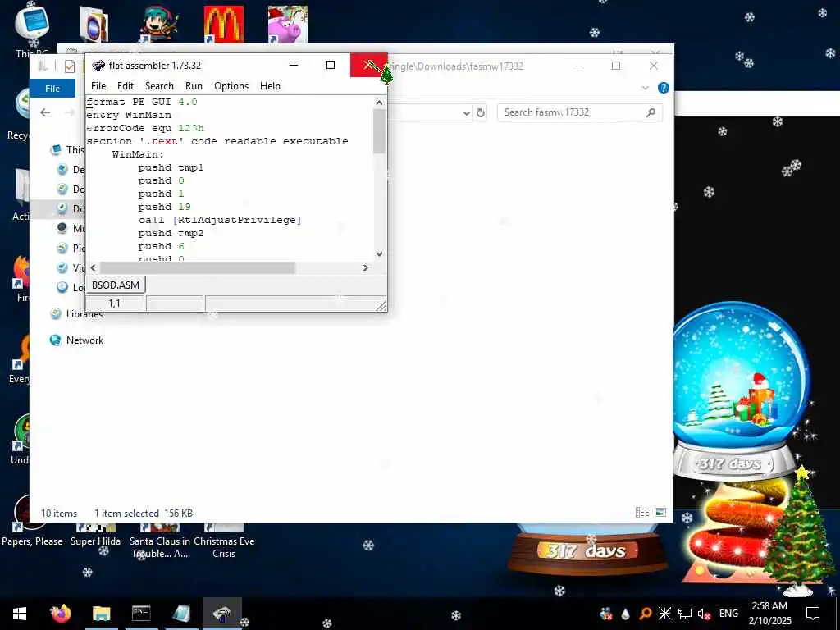Open the Help menu in flat assembler
Viewport: 840px width, 630px height.
pyautogui.click(x=270, y=85)
